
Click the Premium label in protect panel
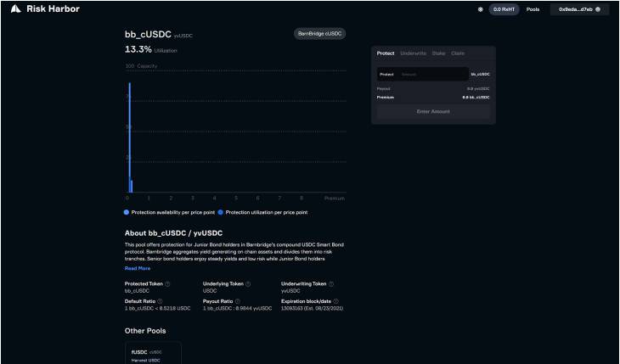point(385,98)
